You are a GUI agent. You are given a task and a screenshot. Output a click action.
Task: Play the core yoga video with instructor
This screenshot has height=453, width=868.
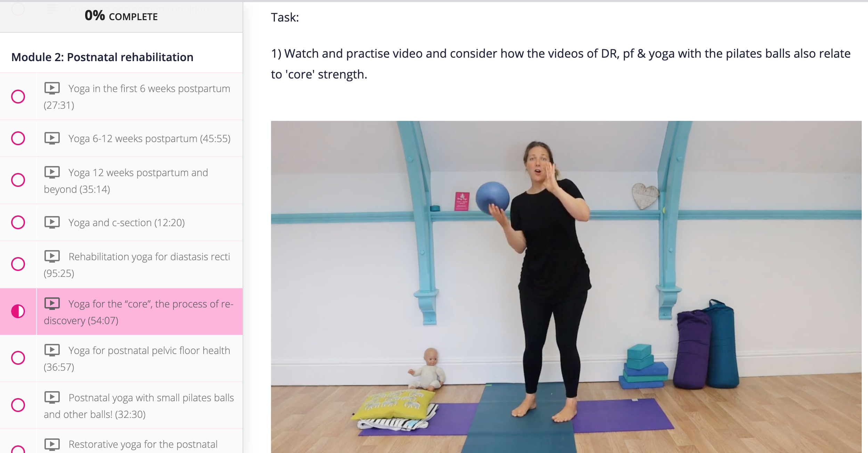[566, 287]
